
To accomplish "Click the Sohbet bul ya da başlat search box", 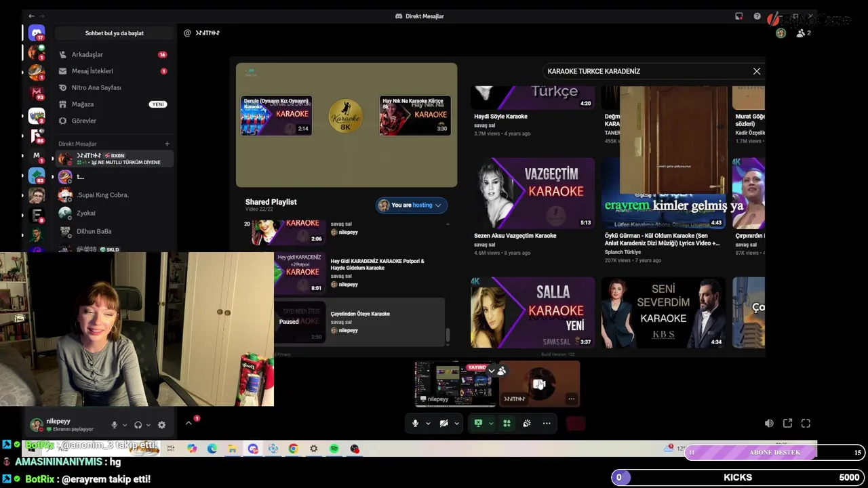I will (x=114, y=33).
